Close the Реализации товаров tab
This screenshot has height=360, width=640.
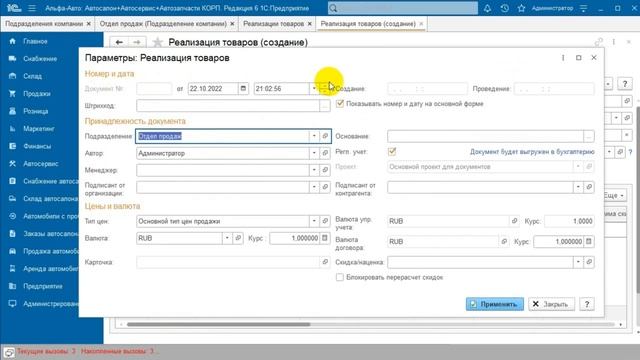point(310,24)
